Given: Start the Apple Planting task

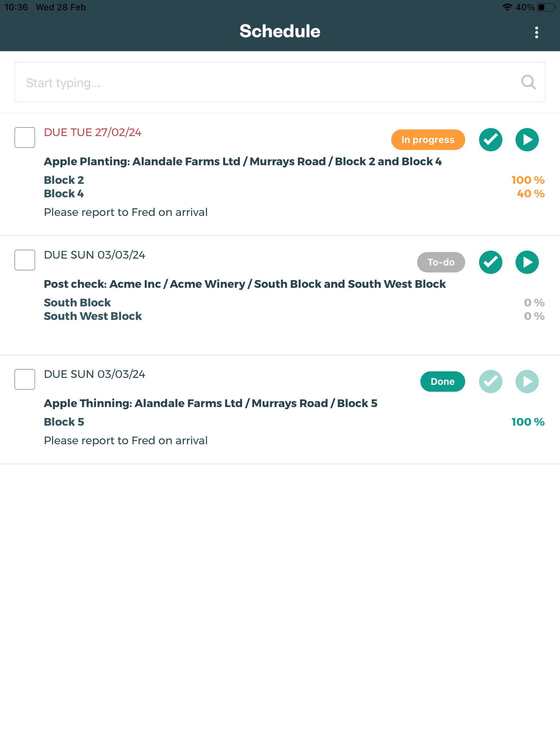Looking at the screenshot, I should (527, 140).
